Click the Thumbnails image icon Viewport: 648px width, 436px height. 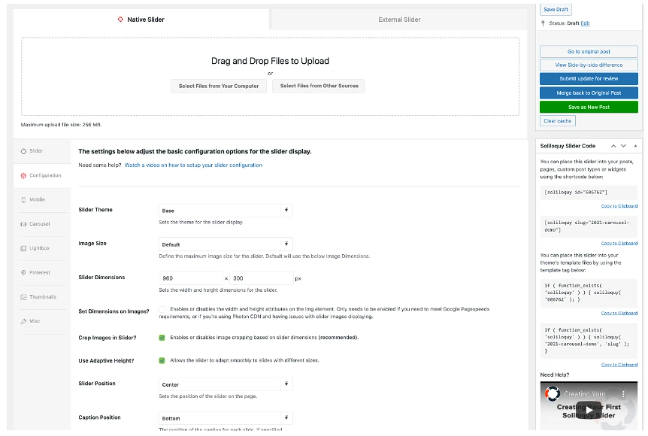[24, 297]
